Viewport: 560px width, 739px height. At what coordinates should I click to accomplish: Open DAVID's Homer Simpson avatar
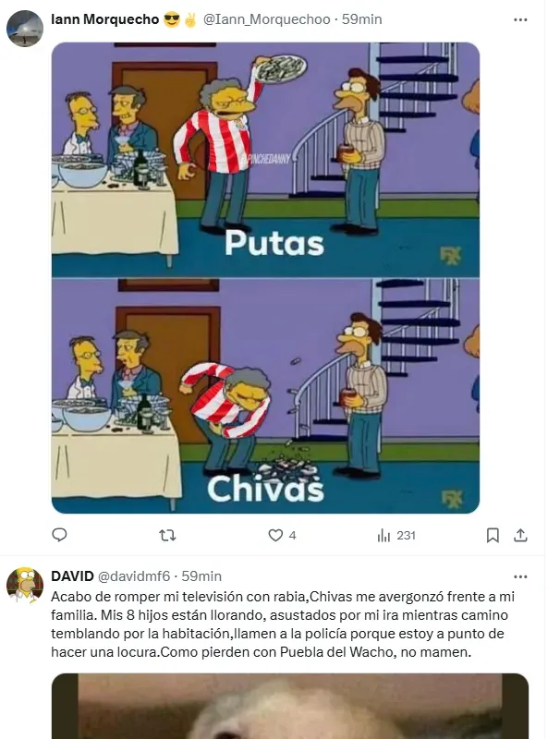[x=25, y=586]
